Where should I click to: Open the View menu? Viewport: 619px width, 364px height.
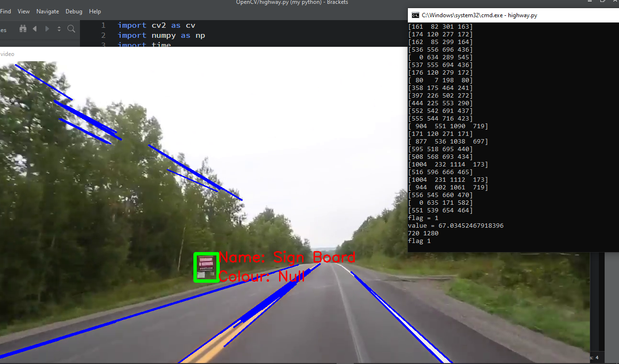click(x=23, y=11)
